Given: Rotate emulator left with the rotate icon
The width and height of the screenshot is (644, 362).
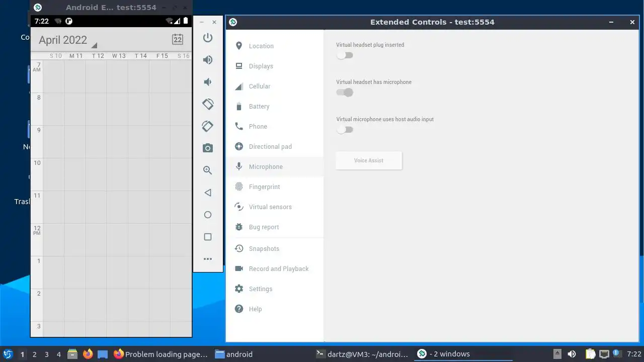Looking at the screenshot, I should click(208, 104).
